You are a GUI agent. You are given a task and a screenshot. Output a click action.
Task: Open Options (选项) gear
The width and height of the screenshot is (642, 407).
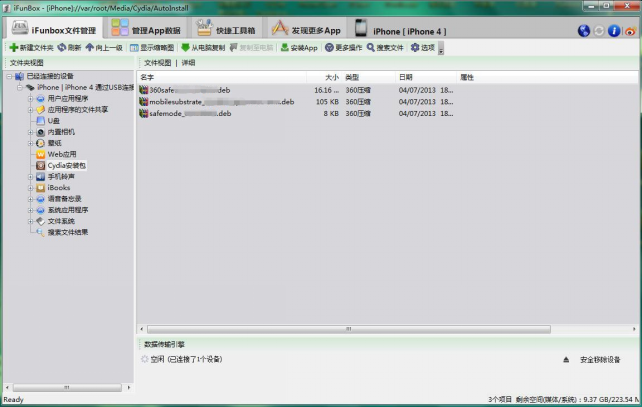(x=415, y=47)
